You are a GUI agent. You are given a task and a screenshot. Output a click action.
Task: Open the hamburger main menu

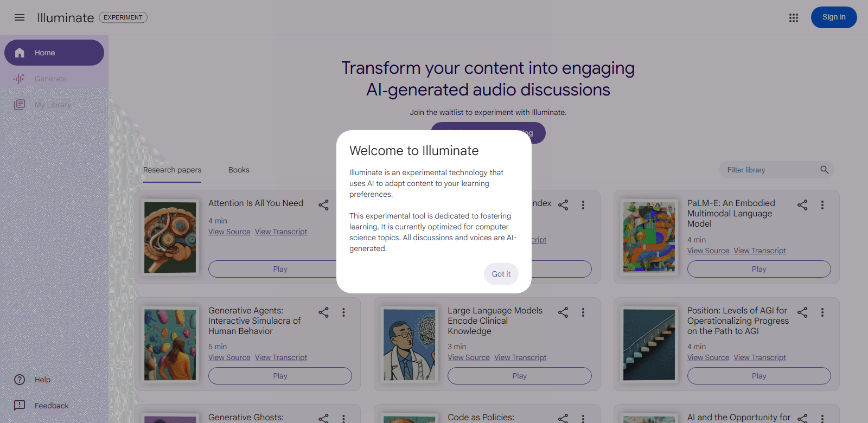pos(20,17)
